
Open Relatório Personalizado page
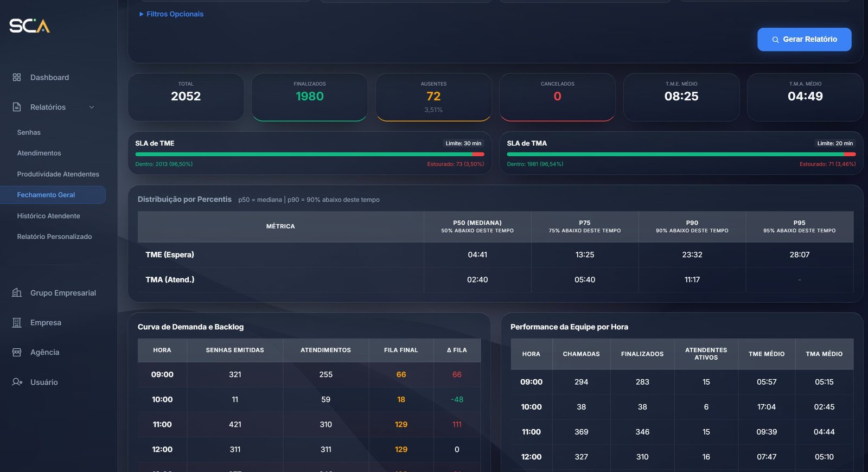coord(54,237)
